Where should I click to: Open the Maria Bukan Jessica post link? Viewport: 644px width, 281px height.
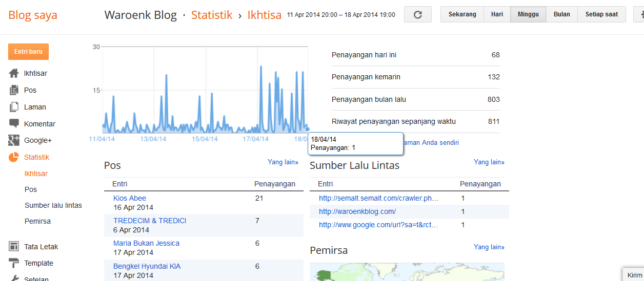point(146,243)
